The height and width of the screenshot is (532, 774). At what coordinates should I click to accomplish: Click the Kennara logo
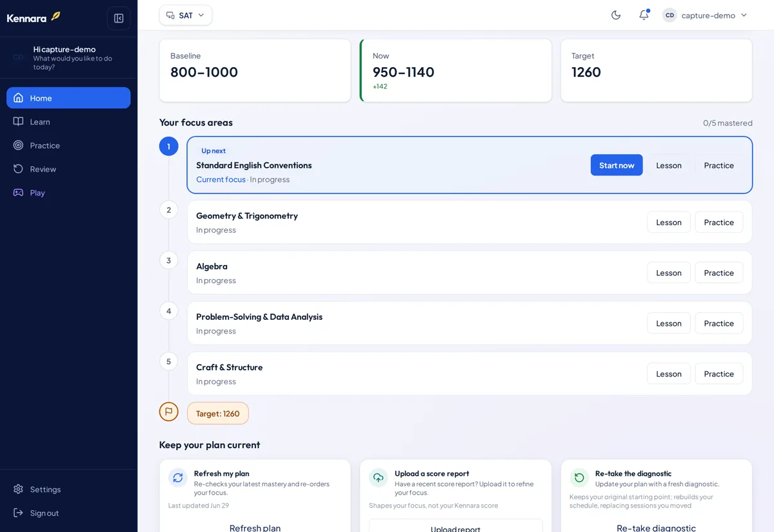[34, 17]
